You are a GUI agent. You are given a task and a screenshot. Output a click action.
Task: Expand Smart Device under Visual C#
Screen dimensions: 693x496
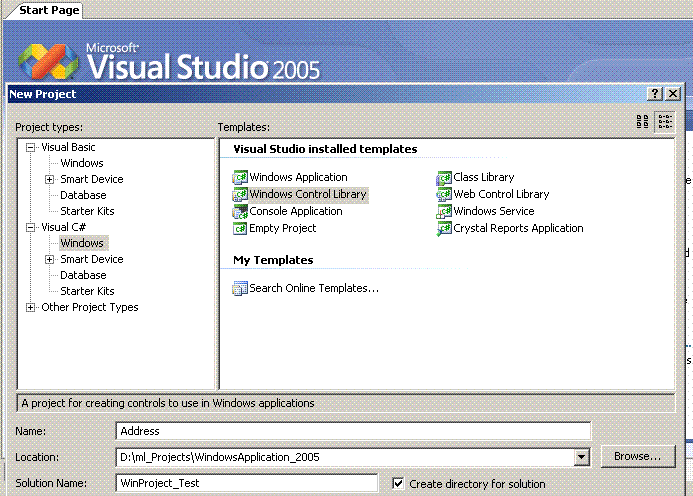pyautogui.click(x=50, y=259)
